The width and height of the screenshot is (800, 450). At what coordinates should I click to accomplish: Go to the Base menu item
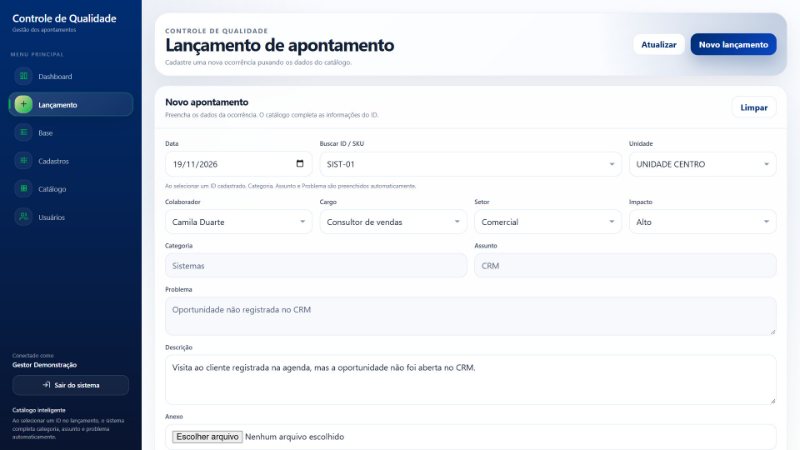point(71,133)
